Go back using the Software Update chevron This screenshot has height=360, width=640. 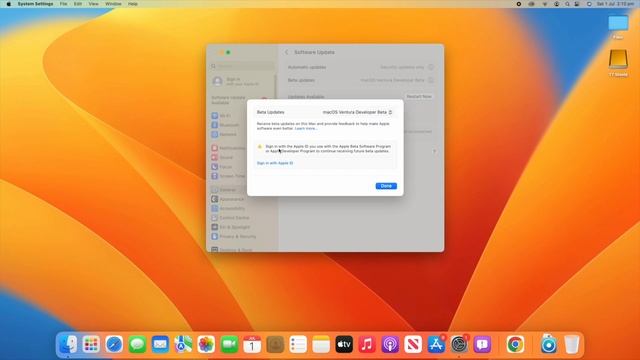(x=287, y=52)
